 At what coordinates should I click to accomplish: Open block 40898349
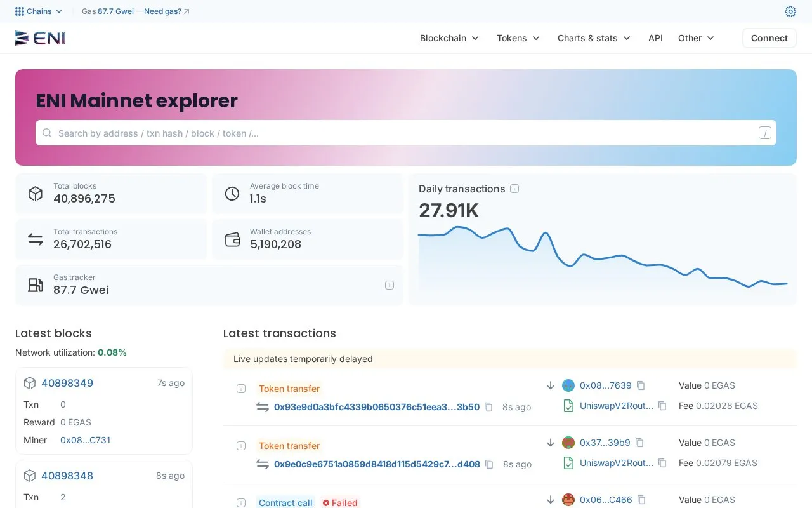(x=67, y=383)
